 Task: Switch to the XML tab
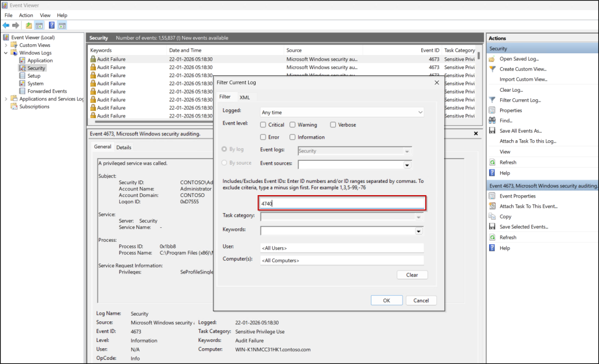tap(245, 98)
